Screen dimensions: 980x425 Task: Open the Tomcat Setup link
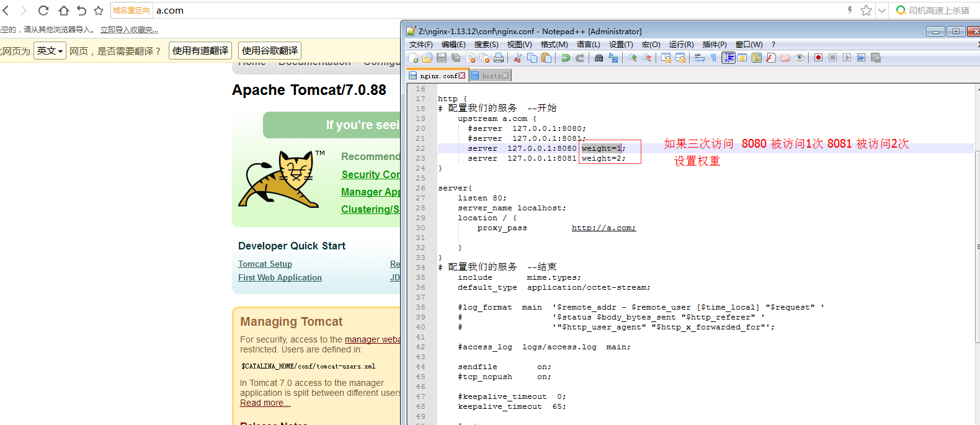click(265, 264)
